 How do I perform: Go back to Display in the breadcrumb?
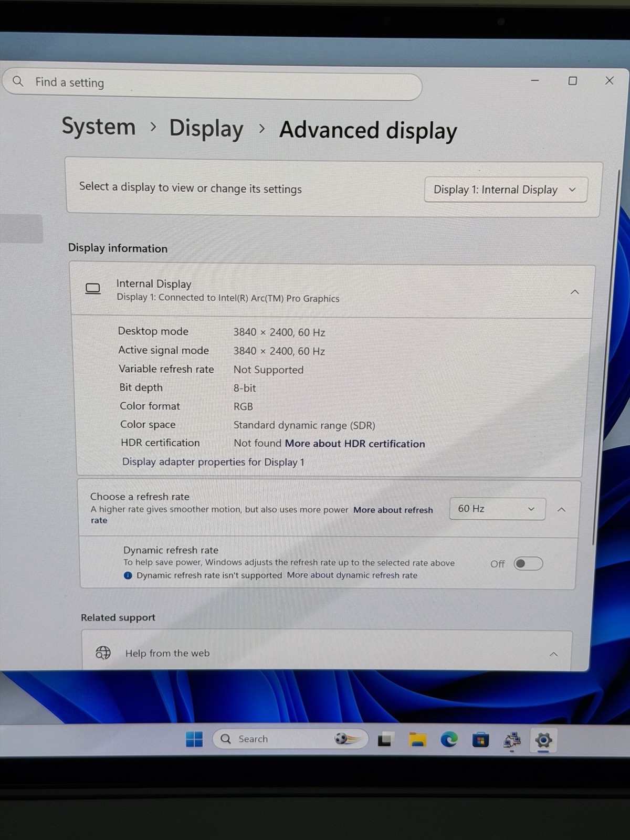coord(206,129)
